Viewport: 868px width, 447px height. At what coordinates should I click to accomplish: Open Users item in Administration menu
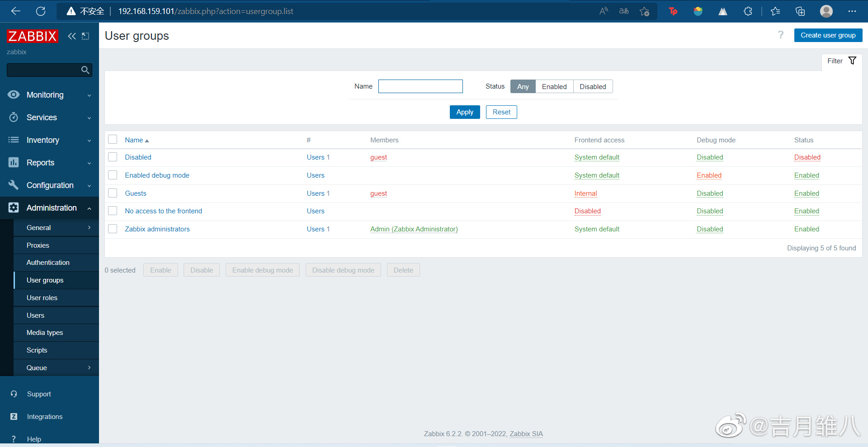pyautogui.click(x=35, y=315)
